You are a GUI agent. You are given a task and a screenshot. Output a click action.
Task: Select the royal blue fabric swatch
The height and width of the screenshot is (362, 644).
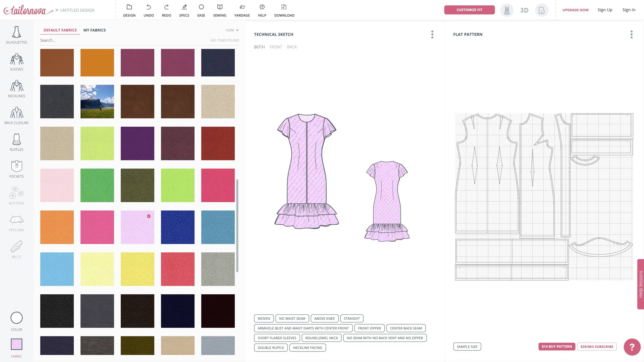tap(178, 227)
